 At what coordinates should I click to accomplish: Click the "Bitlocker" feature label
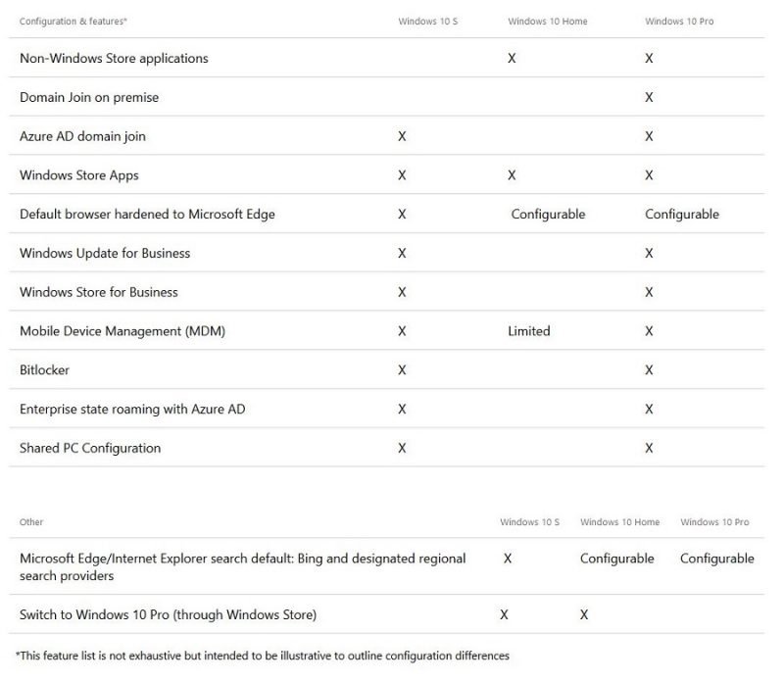click(x=45, y=370)
